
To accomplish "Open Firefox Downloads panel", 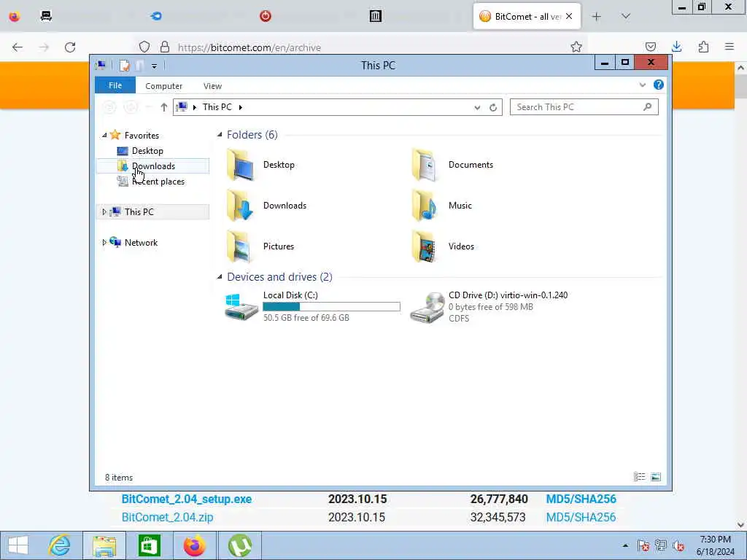I will point(676,47).
